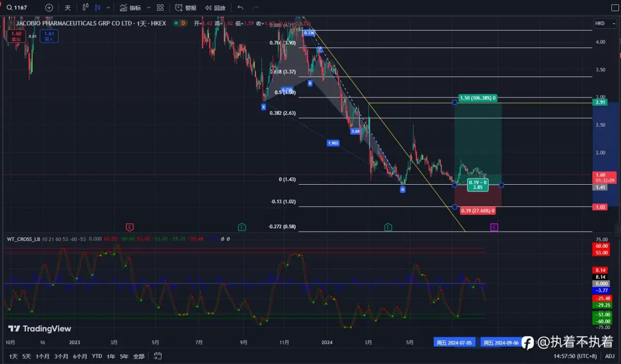
Task: Select harmonic pattern point C label
Action: 320,50
